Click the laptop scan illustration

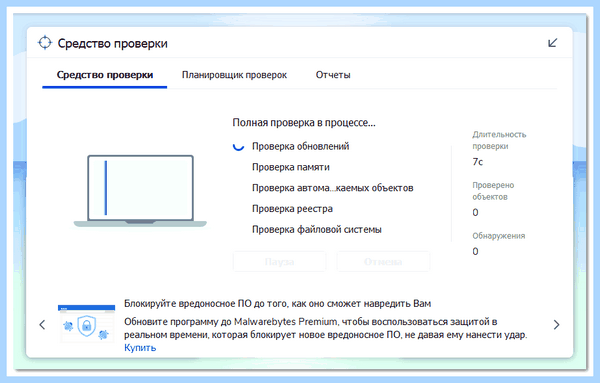click(x=140, y=191)
